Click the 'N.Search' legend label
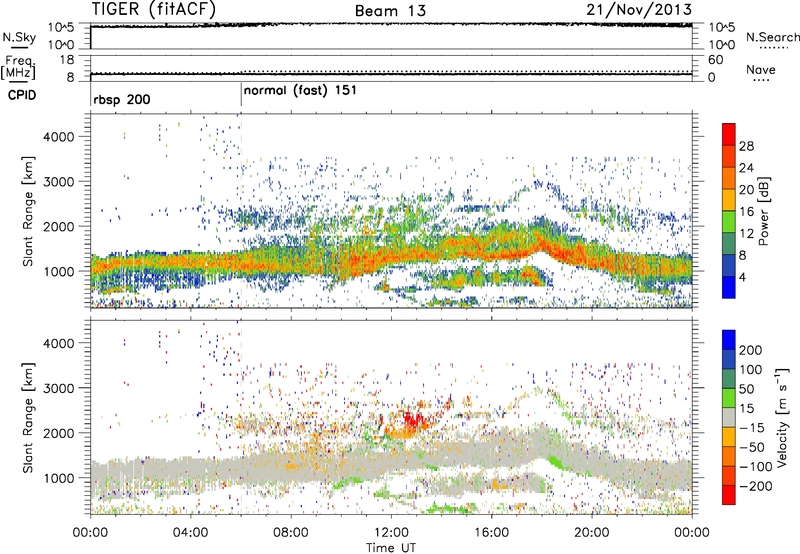Image resolution: width=800 pixels, height=554 pixels. coord(772,37)
